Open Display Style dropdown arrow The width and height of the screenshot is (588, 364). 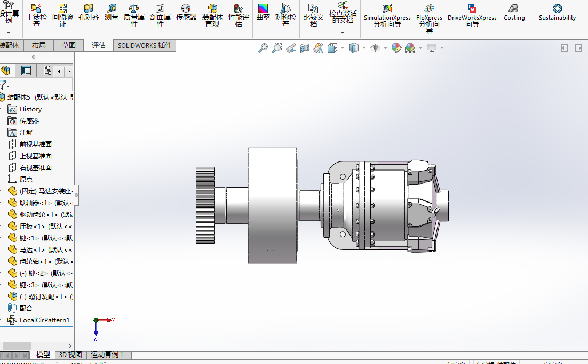pos(364,48)
